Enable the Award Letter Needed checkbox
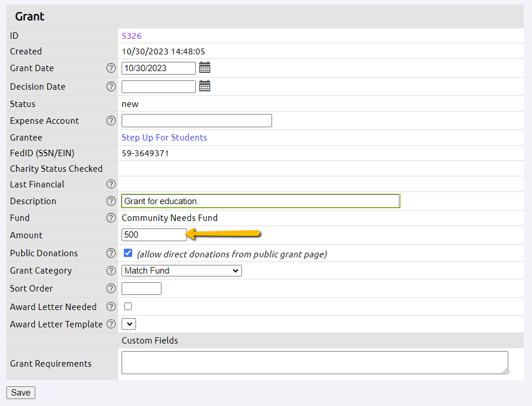Image resolution: width=532 pixels, height=406 pixels. click(x=128, y=307)
